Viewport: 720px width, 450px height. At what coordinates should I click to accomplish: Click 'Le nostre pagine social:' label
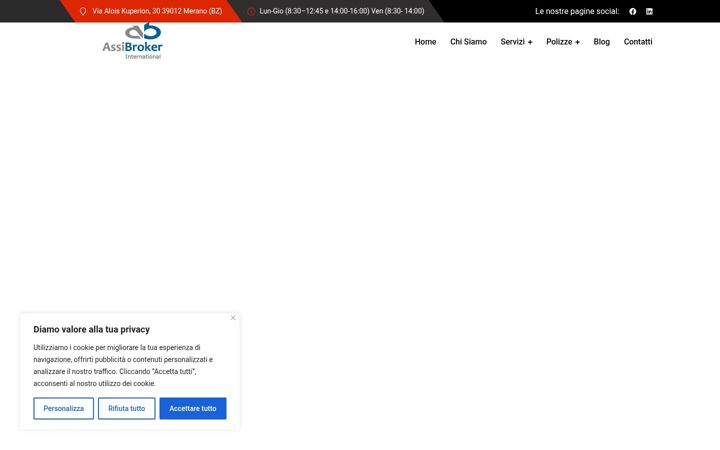point(577,11)
